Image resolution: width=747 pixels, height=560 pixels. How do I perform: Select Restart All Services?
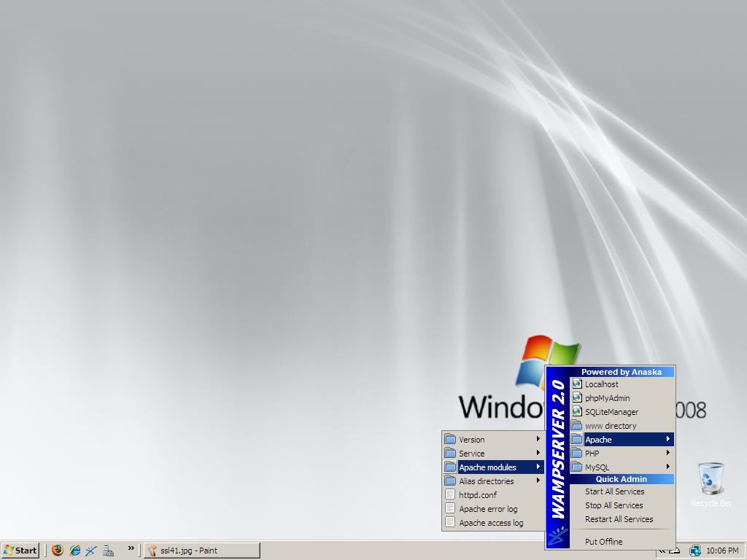tap(619, 519)
